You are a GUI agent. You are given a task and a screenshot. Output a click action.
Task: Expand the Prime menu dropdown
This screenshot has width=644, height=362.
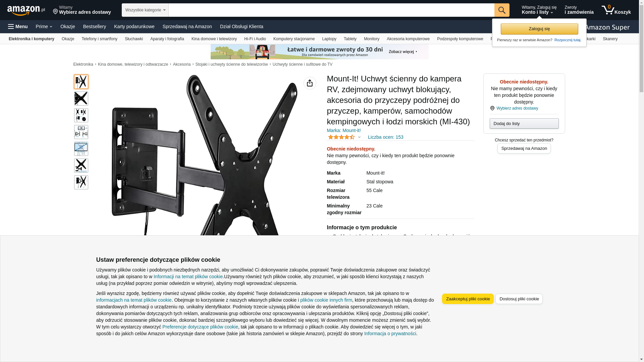[x=44, y=26]
